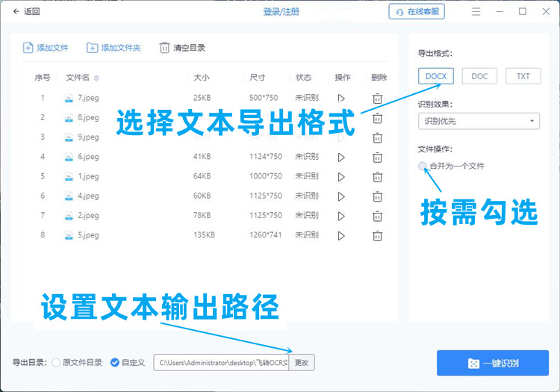
Task: Select the 1.jpeg file name
Action: 88,176
